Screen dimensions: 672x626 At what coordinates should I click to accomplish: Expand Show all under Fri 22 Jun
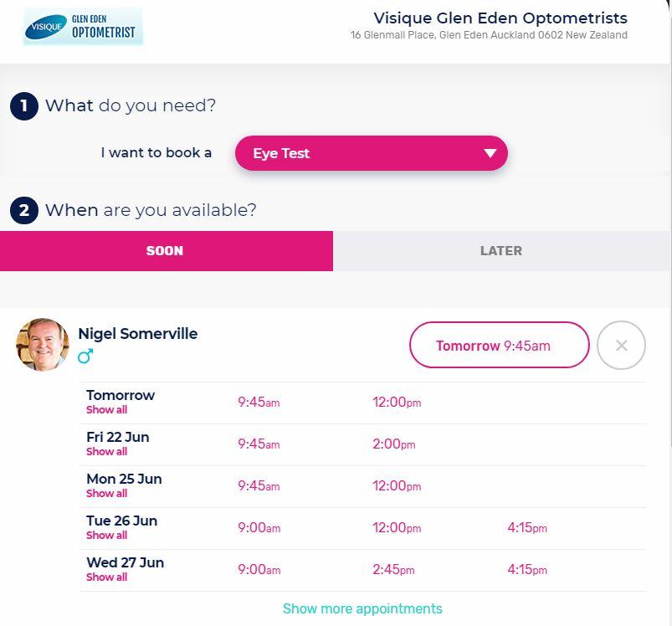[x=106, y=452]
